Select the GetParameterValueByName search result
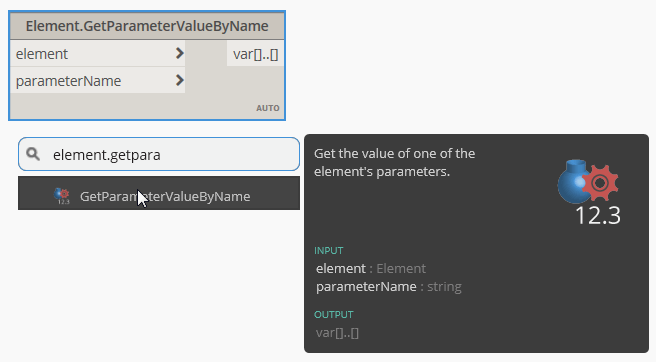Image resolution: width=656 pixels, height=362 pixels. click(159, 193)
